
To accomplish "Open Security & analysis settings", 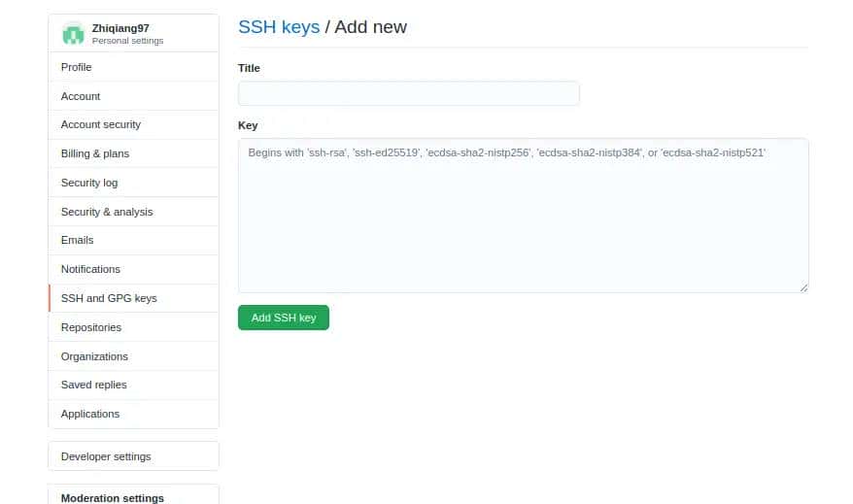I will point(107,212).
